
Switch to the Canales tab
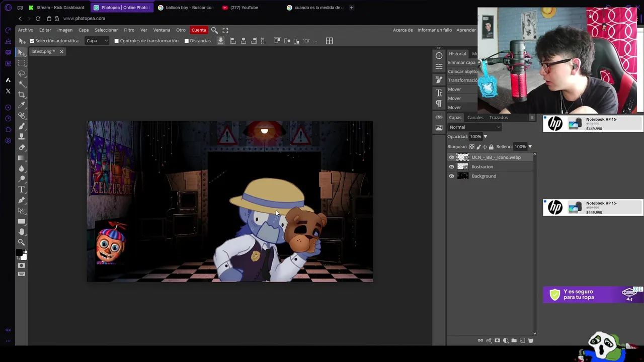(475, 118)
